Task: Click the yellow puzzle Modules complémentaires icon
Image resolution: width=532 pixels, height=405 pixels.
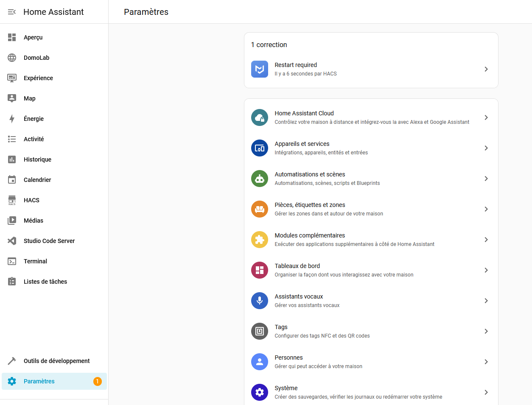Action: coord(260,240)
